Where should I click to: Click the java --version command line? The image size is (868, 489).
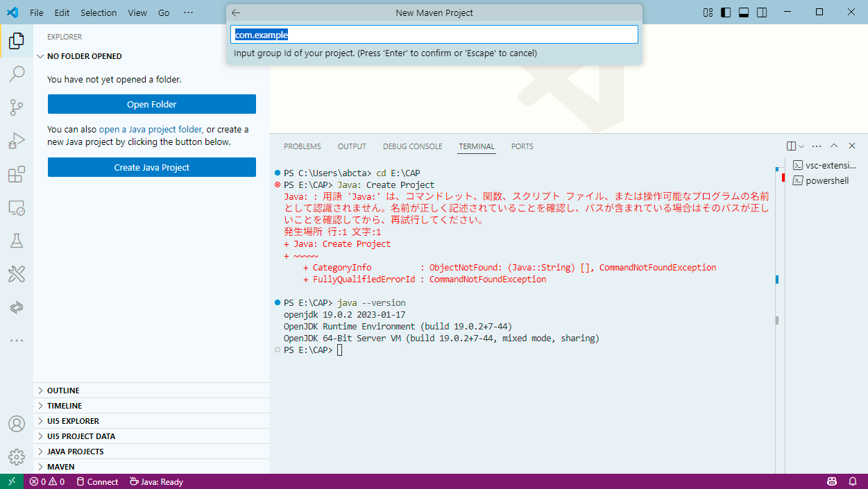pyautogui.click(x=345, y=303)
